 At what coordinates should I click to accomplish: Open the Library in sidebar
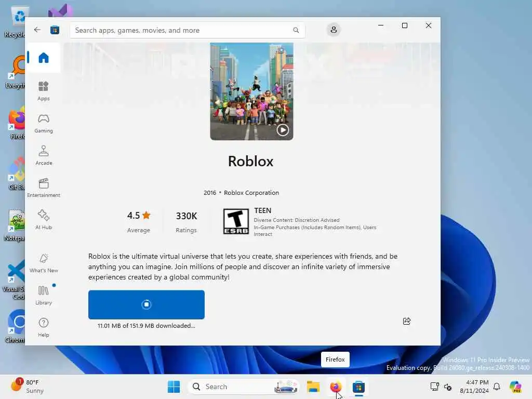coord(44,295)
